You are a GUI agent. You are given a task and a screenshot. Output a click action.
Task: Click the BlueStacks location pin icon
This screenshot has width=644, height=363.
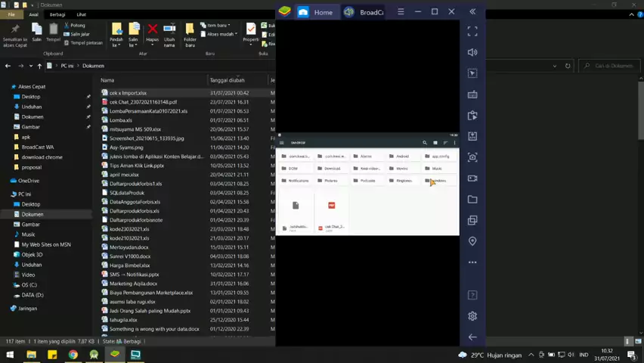coord(472,241)
